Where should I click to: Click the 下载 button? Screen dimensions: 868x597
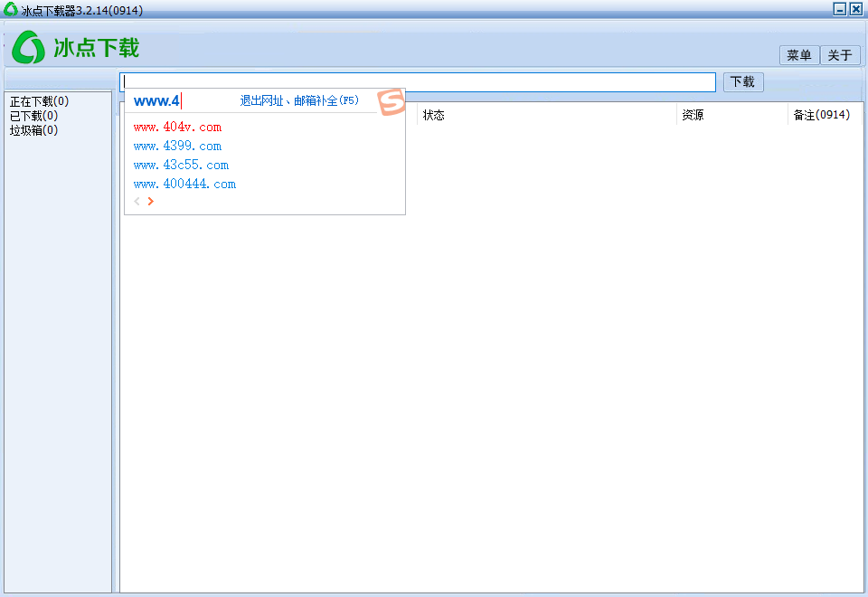click(x=742, y=81)
